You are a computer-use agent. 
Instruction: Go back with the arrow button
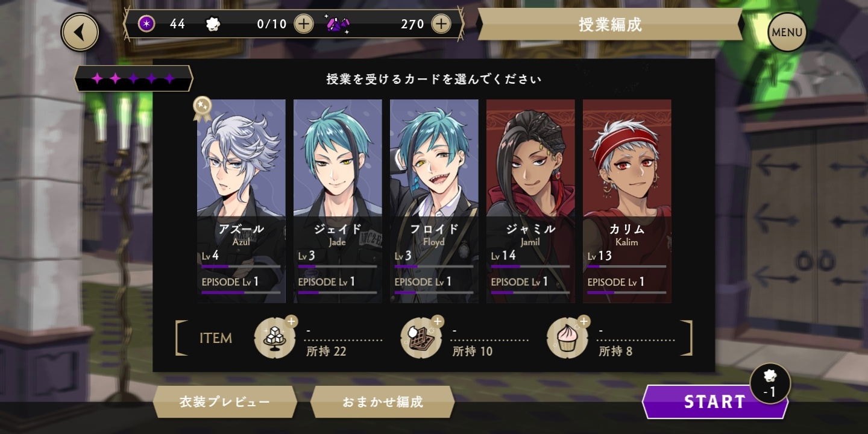click(80, 33)
